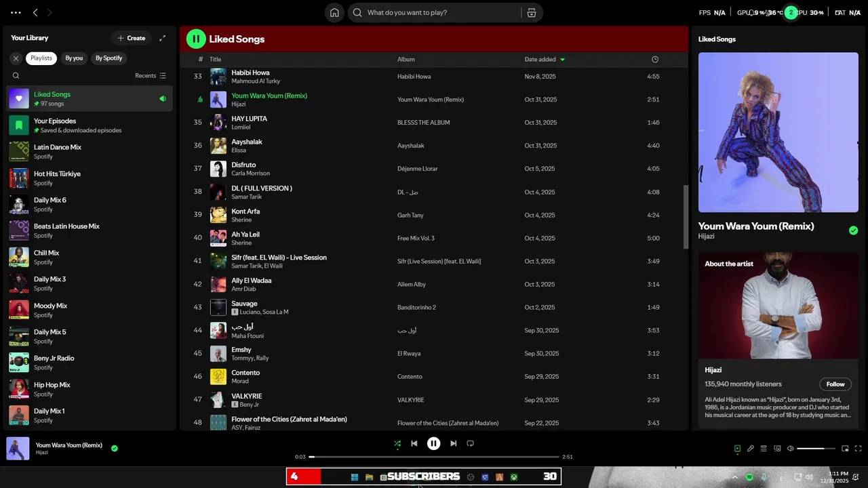This screenshot has height=488, width=868.
Task: Clear library filters with the X icon
Action: [16, 58]
